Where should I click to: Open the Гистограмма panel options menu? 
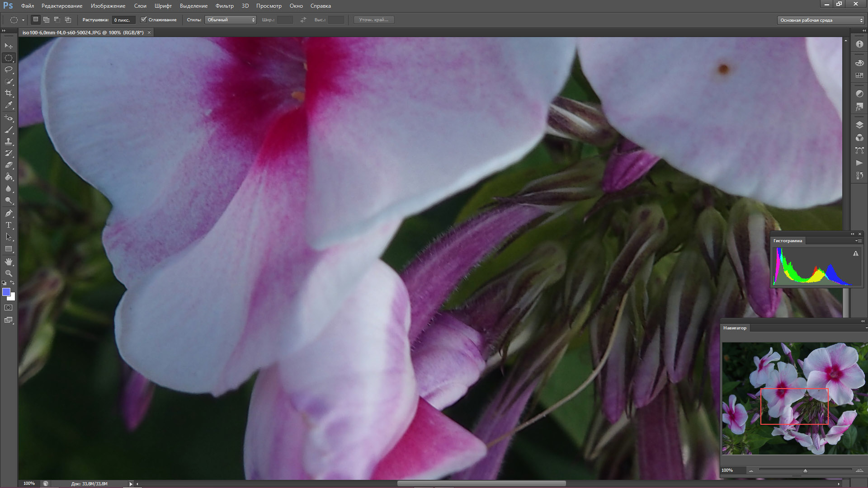[858, 241]
